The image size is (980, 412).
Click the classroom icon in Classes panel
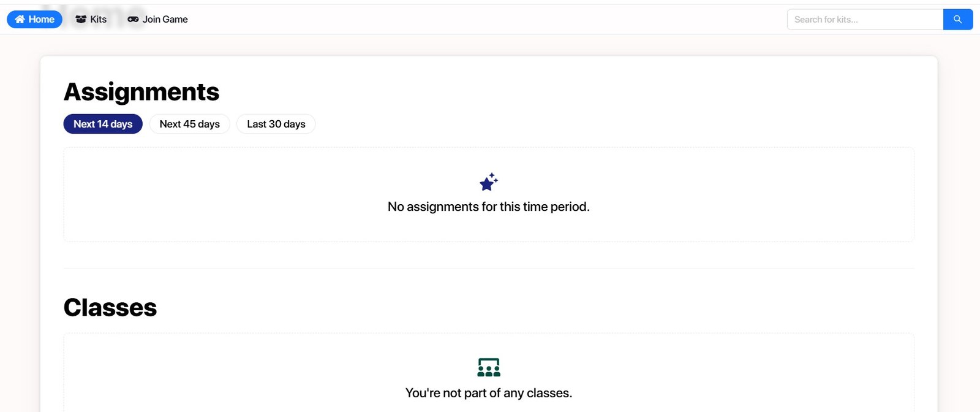point(489,367)
